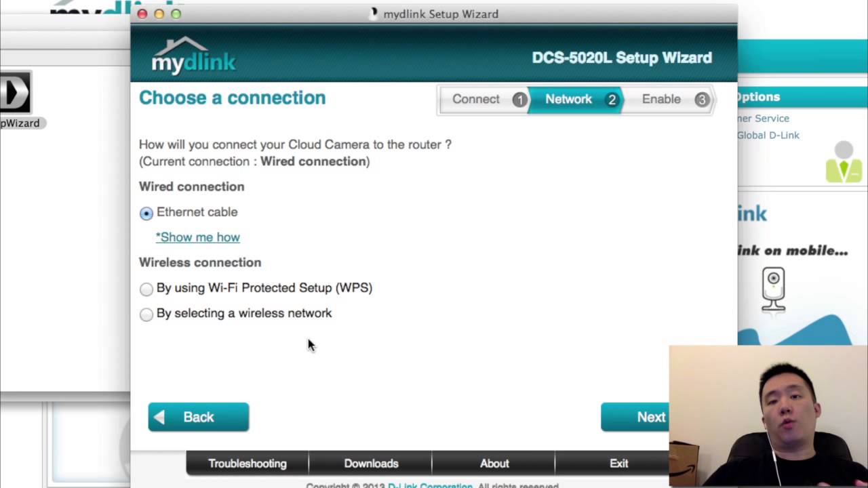Open the Troubleshooting tab
868x488 pixels.
click(x=248, y=464)
